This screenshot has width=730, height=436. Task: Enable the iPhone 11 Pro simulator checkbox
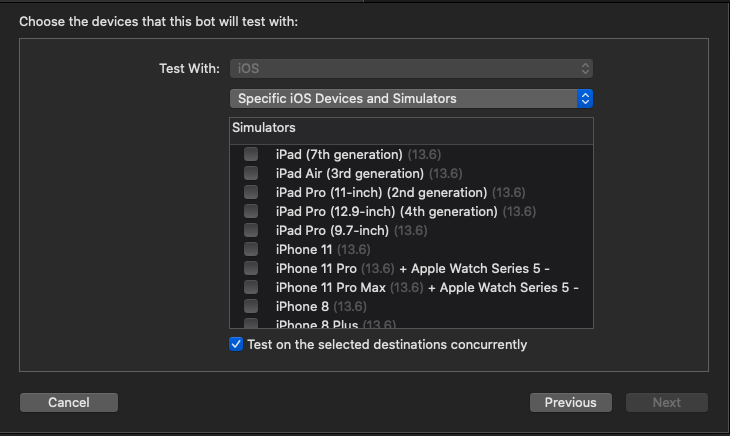pos(251,268)
